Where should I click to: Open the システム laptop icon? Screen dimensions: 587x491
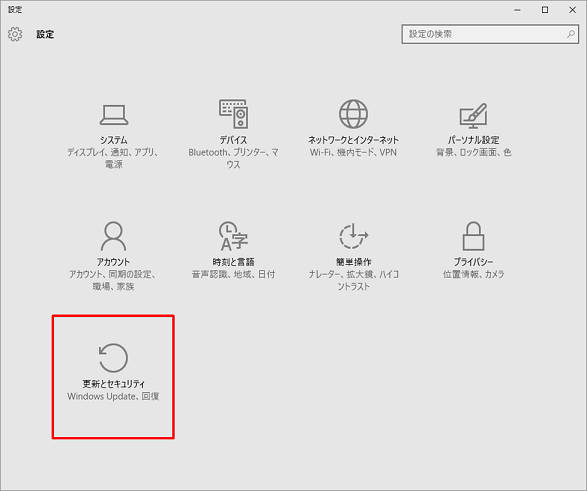click(114, 115)
